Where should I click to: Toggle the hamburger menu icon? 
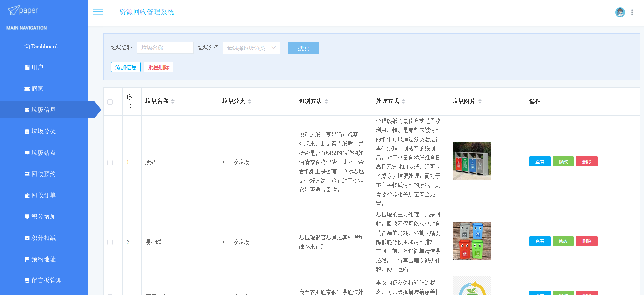coord(98,12)
